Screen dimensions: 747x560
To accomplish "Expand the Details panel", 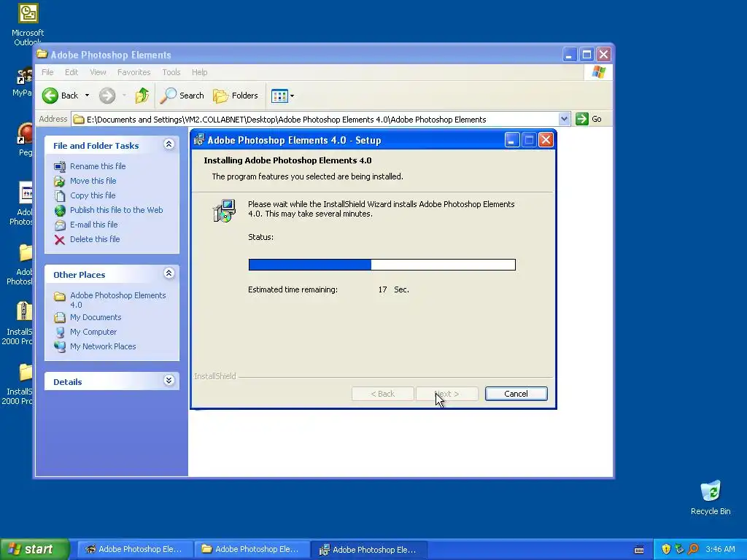I will click(x=169, y=381).
